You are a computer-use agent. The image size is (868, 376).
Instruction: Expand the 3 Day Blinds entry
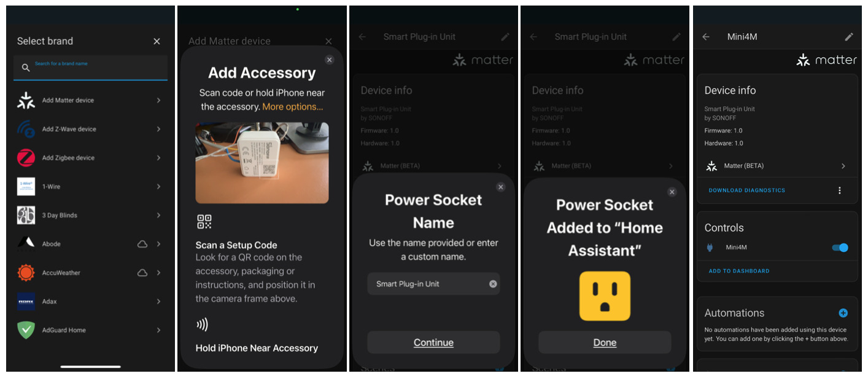coord(90,215)
